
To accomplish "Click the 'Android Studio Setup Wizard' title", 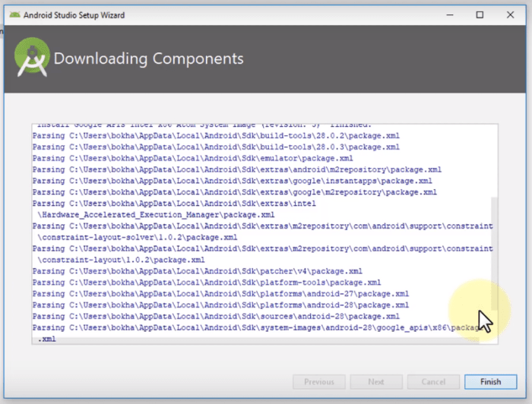I will tap(74, 15).
